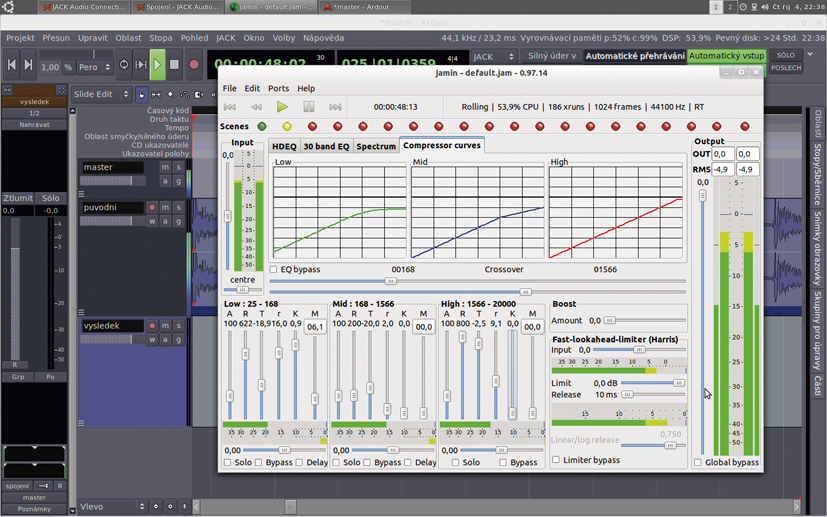Image resolution: width=827 pixels, height=517 pixels.
Task: Toggle Automatický vstup button
Action: click(x=726, y=56)
